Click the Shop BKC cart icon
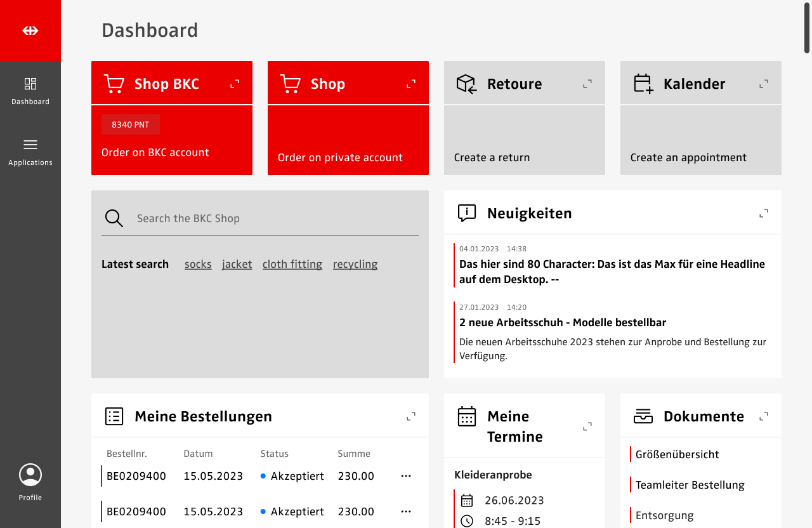This screenshot has width=812, height=528. (x=114, y=84)
